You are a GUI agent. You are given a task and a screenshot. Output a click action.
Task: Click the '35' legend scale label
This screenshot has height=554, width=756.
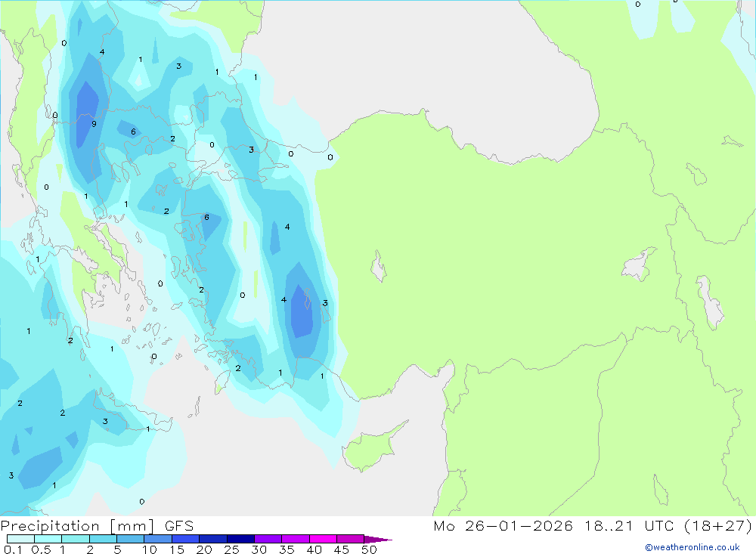(287, 549)
